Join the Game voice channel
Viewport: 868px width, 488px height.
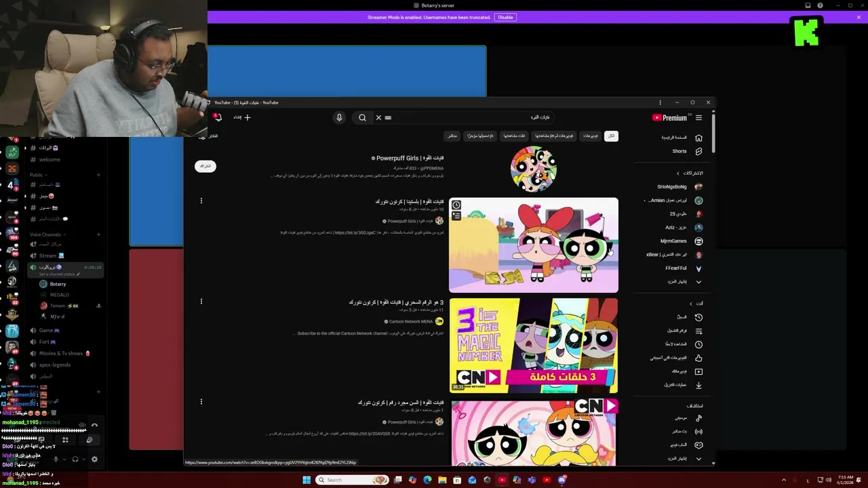[46, 330]
